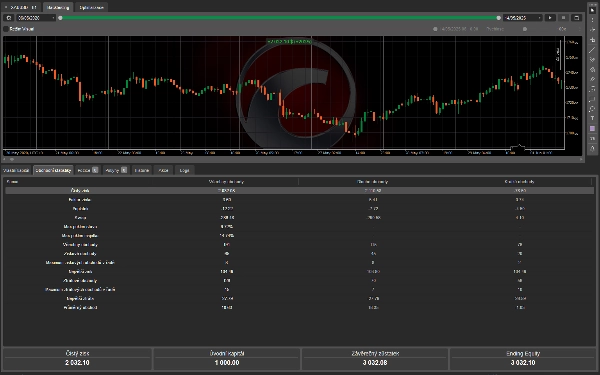Viewport: 600px width, 375px height.
Task: Open the Vlastní kapitál tab
Action: pos(16,170)
